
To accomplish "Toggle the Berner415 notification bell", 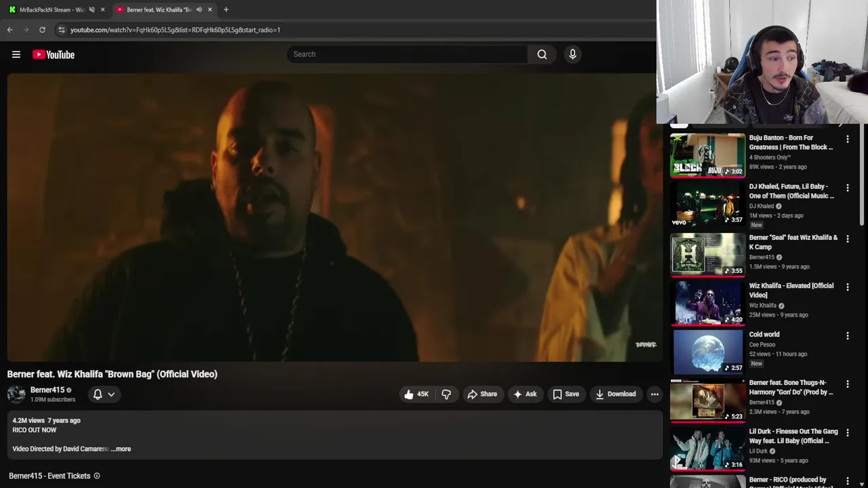I will click(x=103, y=394).
